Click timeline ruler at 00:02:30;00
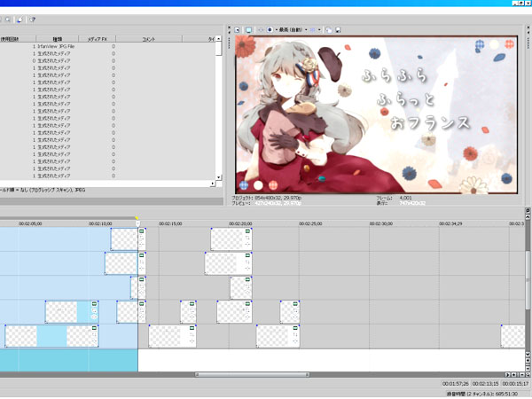The image size is (532, 399). coord(381,223)
